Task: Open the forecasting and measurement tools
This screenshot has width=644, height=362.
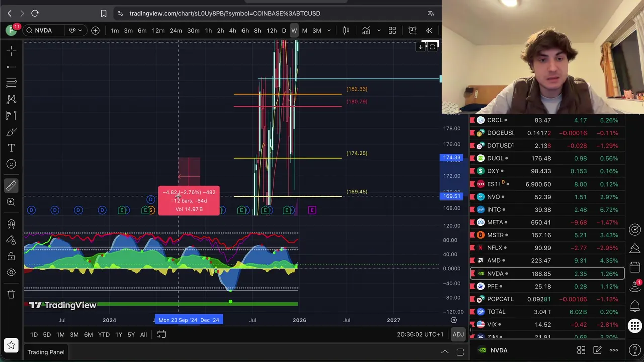Action: click(11, 115)
